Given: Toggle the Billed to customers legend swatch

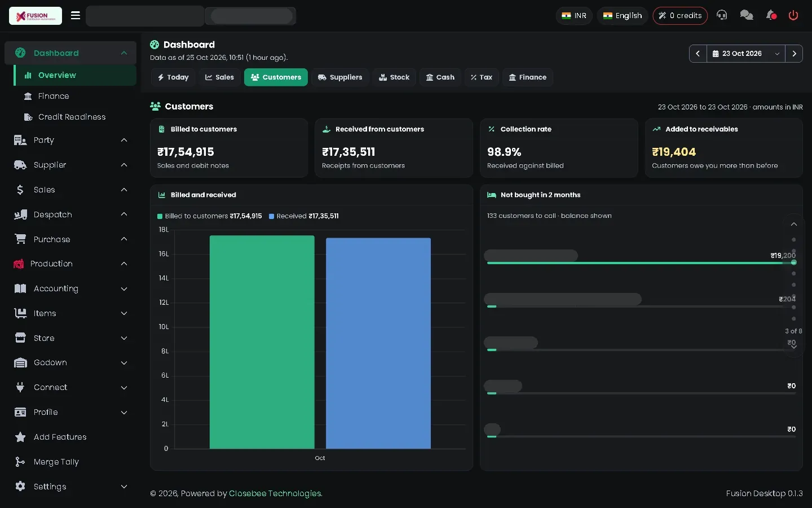Looking at the screenshot, I should 160,216.
